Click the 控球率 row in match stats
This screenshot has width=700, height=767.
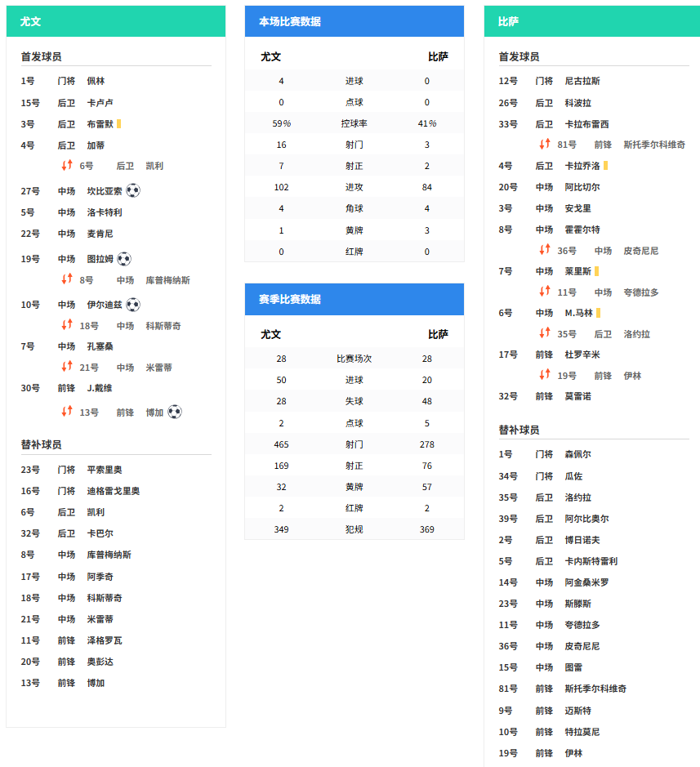[354, 123]
